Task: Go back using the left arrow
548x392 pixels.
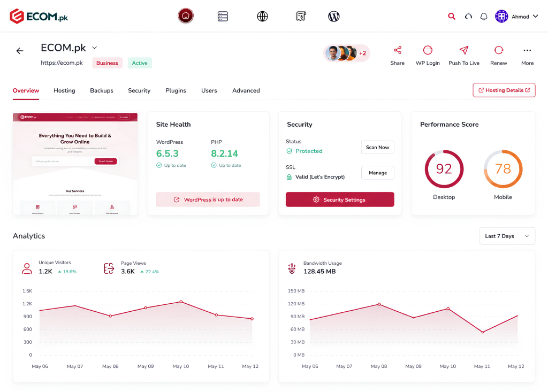Action: click(x=20, y=51)
